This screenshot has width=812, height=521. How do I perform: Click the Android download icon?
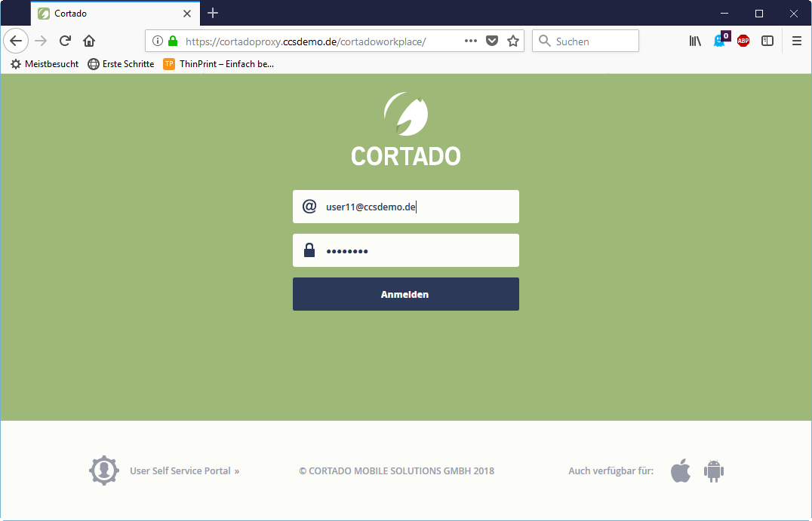click(714, 470)
